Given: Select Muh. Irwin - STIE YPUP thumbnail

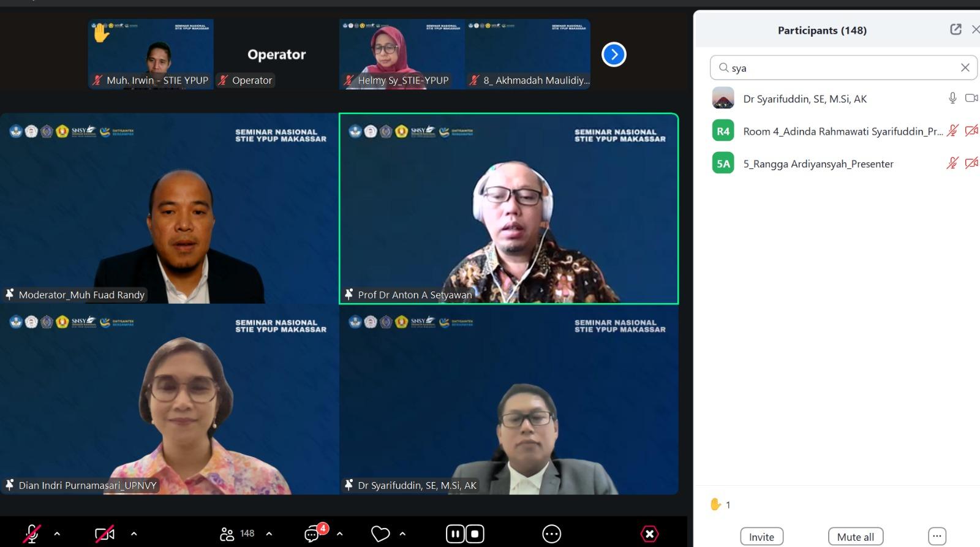Looking at the screenshot, I should (x=151, y=55).
